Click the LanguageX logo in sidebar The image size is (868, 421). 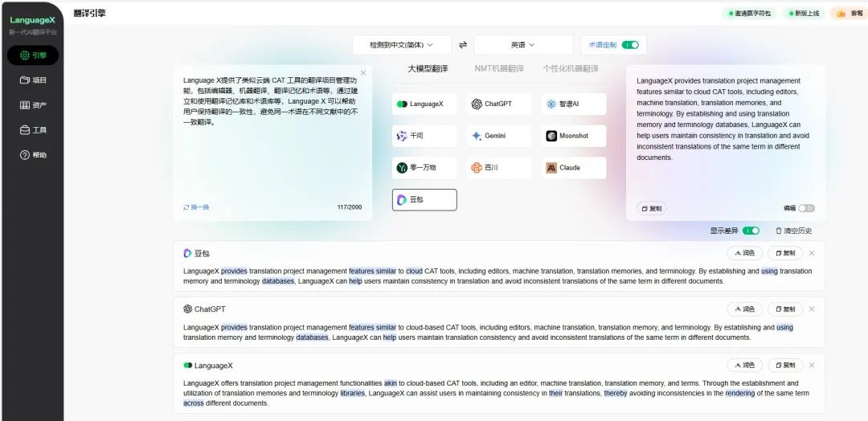click(x=33, y=20)
